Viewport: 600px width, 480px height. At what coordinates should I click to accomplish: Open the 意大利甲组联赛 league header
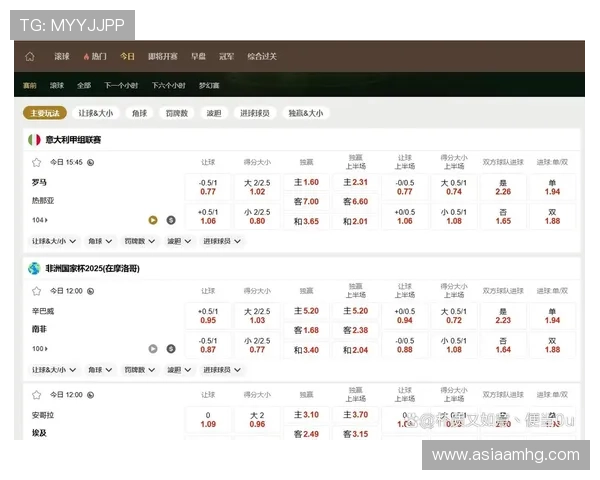(x=302, y=140)
